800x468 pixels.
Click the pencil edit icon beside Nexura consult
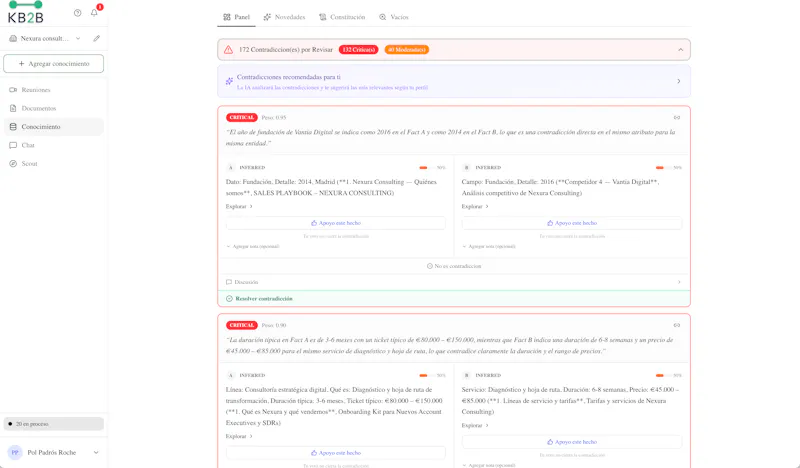pos(96,38)
